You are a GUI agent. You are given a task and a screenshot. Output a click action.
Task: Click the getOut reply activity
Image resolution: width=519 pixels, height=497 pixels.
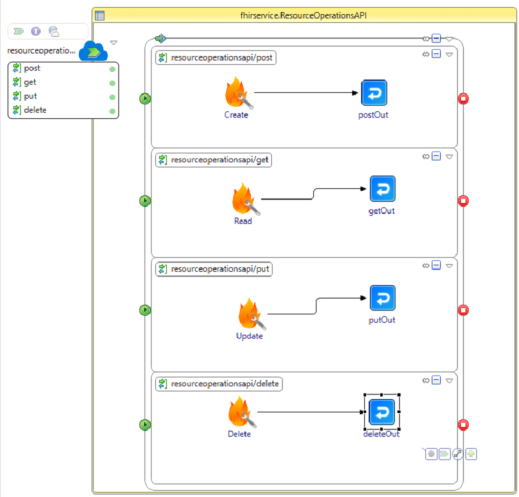383,189
